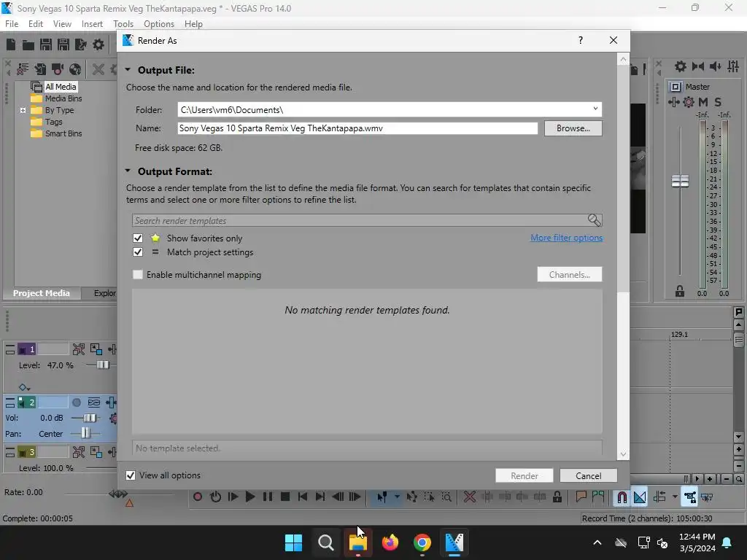The height and width of the screenshot is (560, 747).
Task: Click Extract Audio from CD icon
Action: point(75,69)
